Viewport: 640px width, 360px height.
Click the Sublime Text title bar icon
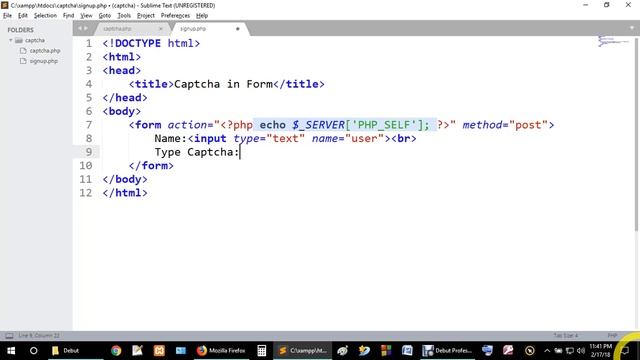(5, 5)
